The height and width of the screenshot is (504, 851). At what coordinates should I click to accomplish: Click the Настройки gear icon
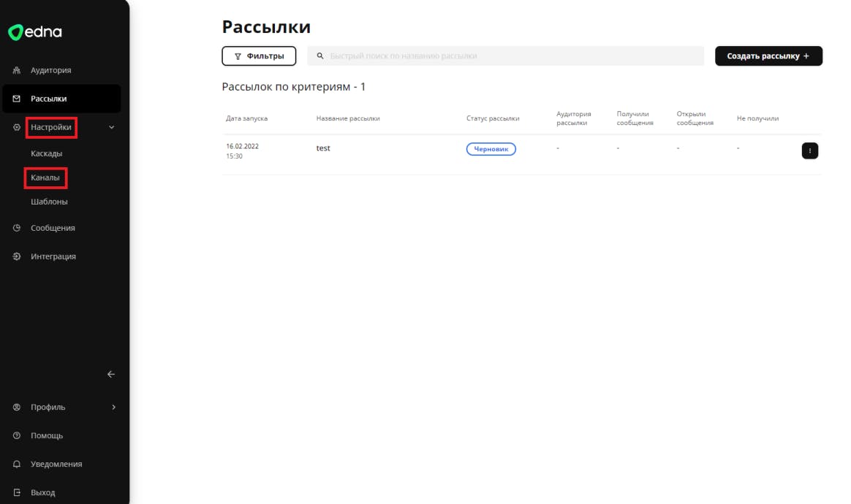click(17, 127)
